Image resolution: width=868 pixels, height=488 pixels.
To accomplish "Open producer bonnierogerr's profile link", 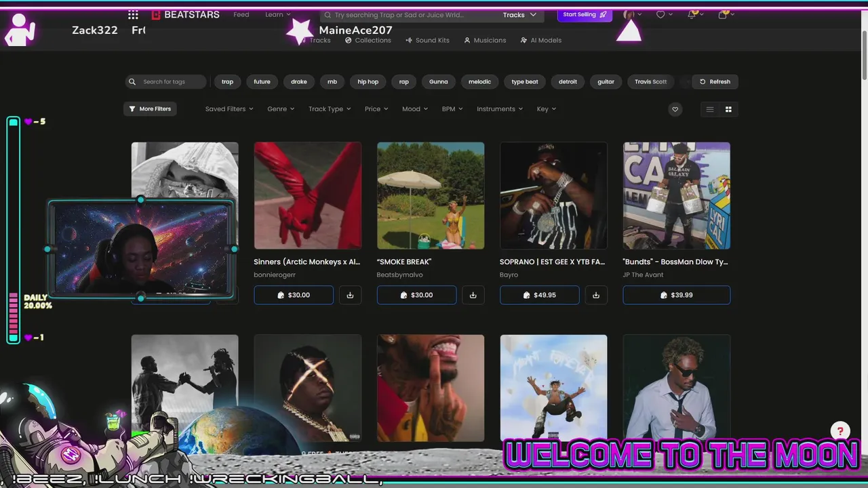I will tap(275, 275).
